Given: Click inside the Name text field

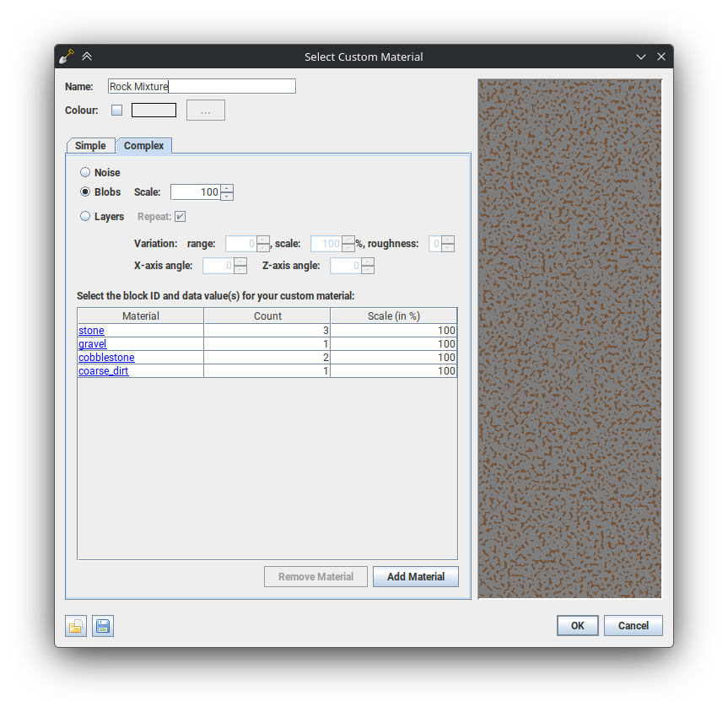Looking at the screenshot, I should coord(201,85).
